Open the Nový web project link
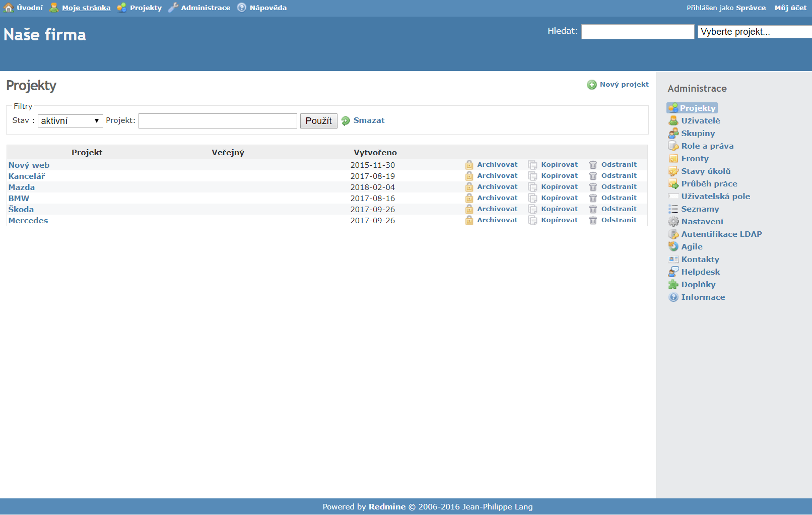The width and height of the screenshot is (812, 515). 29,165
